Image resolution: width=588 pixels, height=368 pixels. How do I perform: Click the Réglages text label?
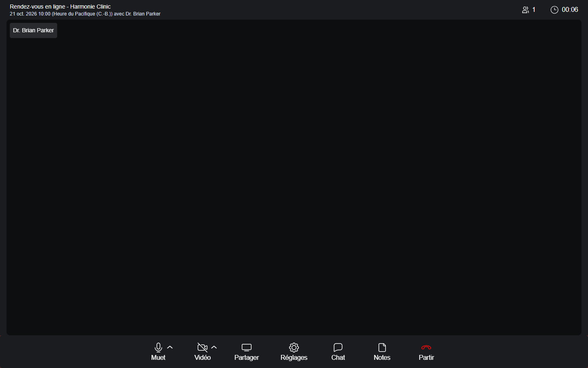[294, 357]
